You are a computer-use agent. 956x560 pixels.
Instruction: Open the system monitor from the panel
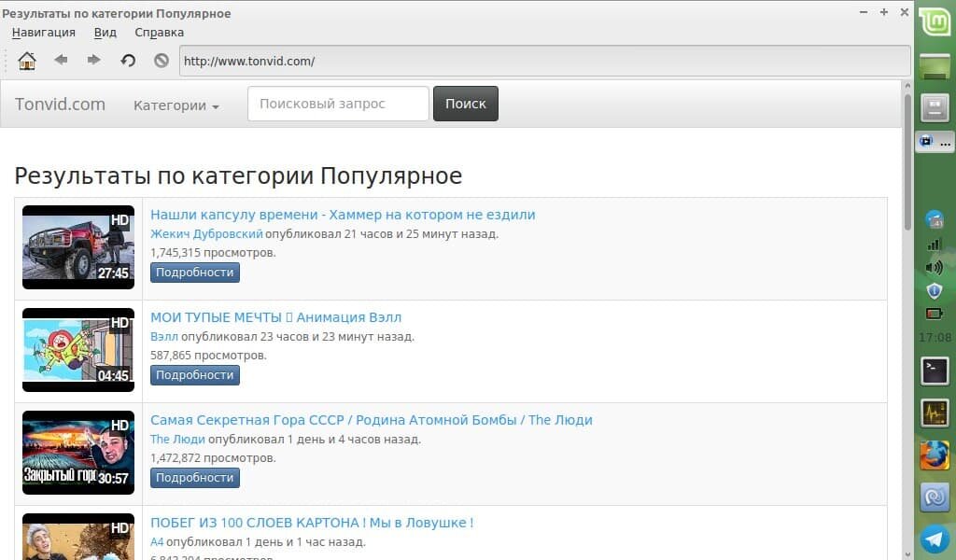tap(935, 413)
